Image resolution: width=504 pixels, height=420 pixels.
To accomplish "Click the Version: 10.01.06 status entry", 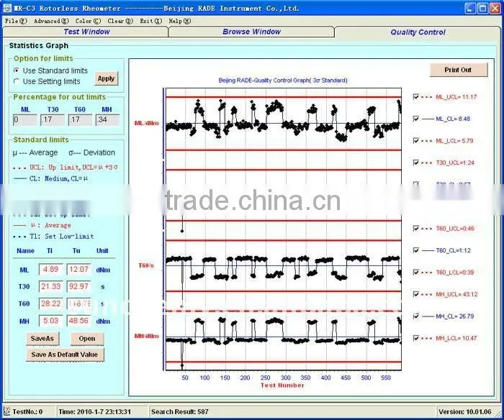I will pos(465,411).
